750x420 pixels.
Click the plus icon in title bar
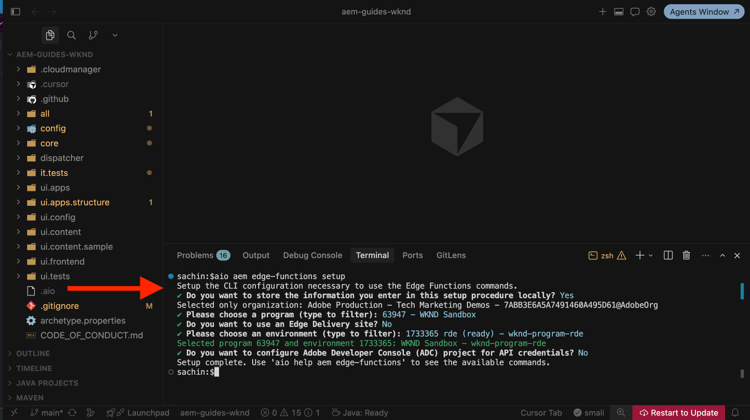point(602,11)
